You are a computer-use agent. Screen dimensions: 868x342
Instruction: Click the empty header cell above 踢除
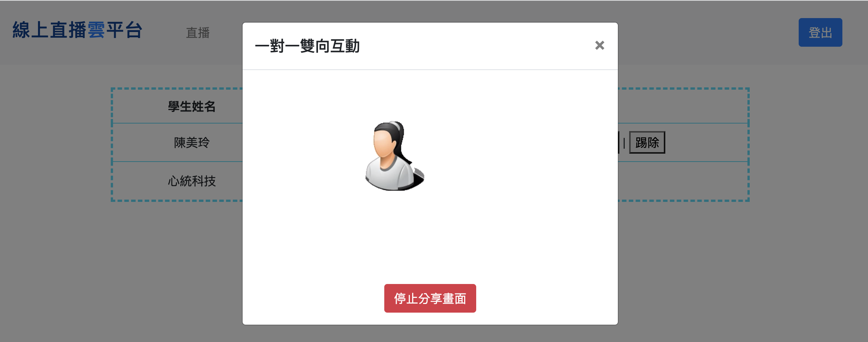pyautogui.click(x=683, y=106)
